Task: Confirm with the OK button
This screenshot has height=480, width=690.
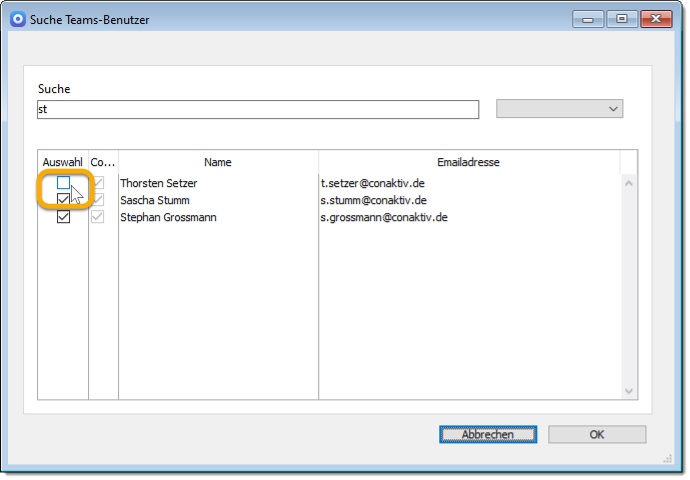Action: click(596, 434)
